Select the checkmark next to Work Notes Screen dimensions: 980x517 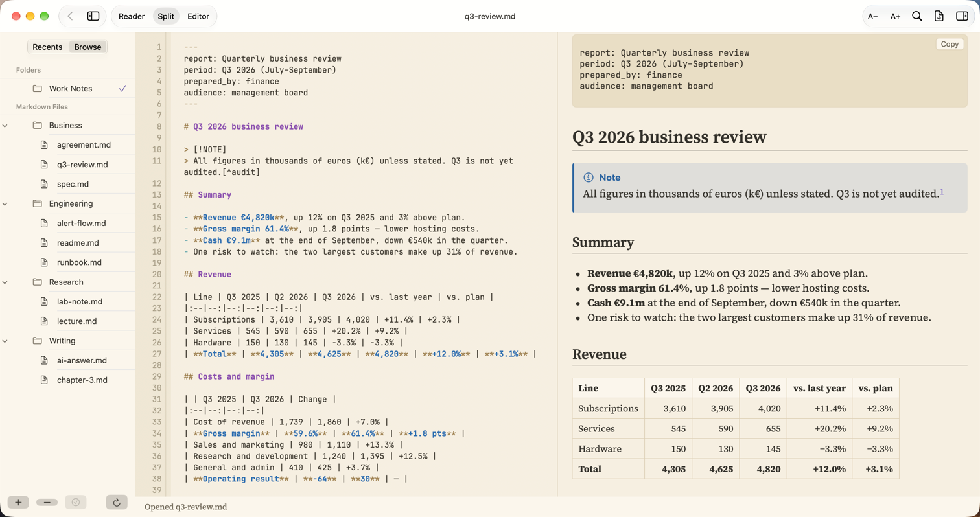pyautogui.click(x=122, y=89)
